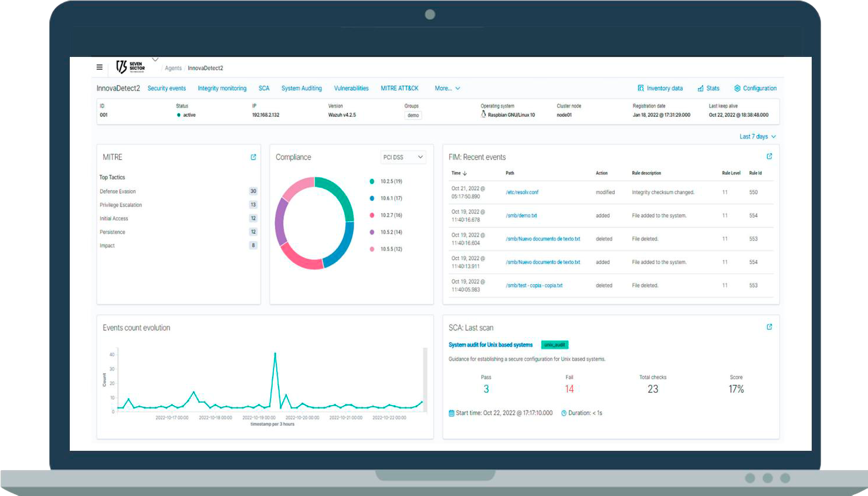Viewport: 868px width, 496px height.
Task: Open the Integrity monitoring tab
Action: tap(222, 88)
